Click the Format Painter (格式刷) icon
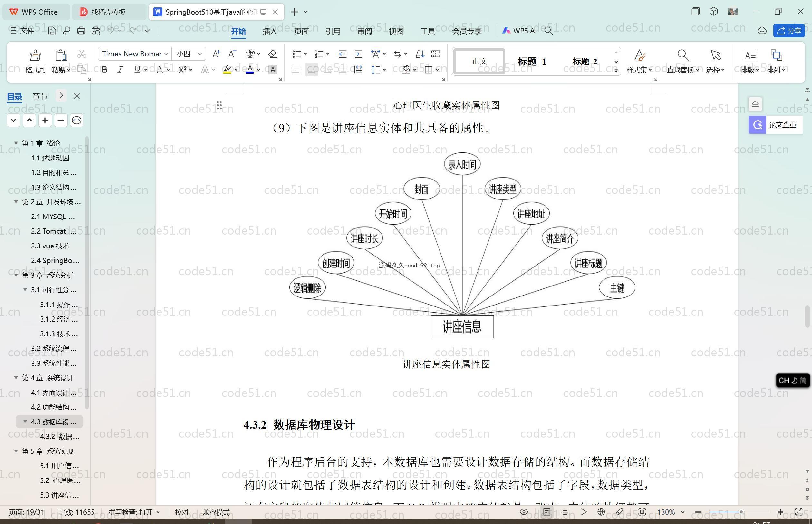This screenshot has width=812, height=524. click(35, 55)
